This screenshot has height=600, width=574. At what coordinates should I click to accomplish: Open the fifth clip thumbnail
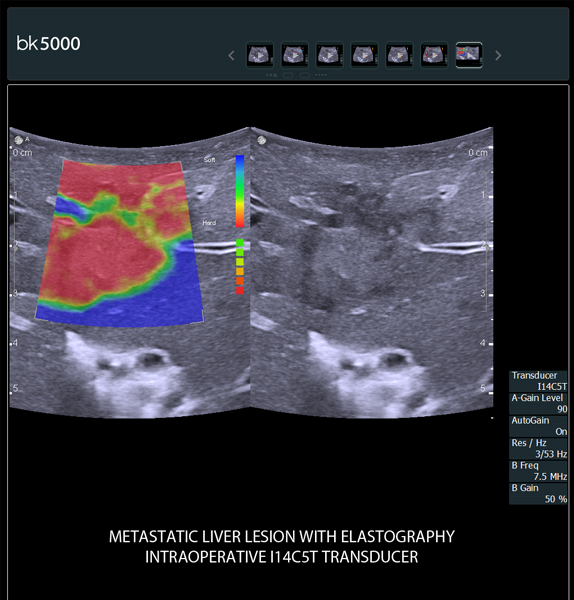point(399,55)
